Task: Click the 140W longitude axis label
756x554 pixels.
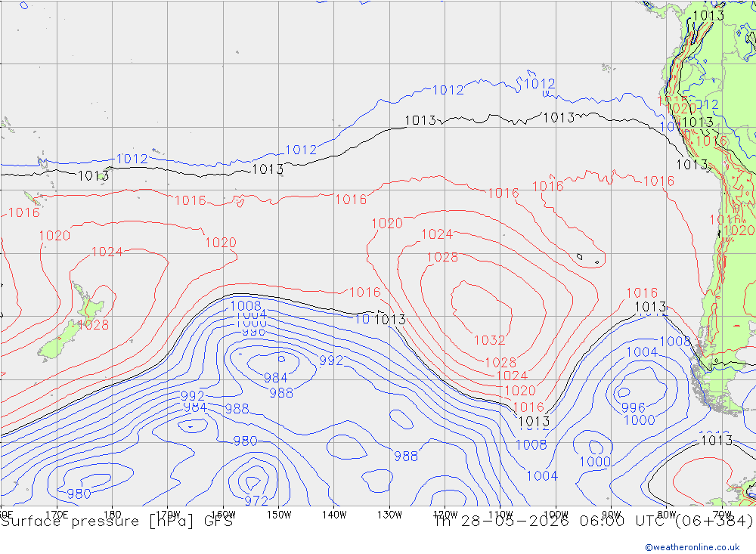Action: pos(334,515)
